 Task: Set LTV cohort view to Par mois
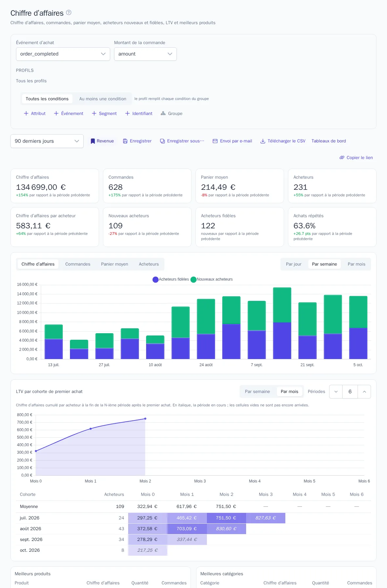pos(289,391)
